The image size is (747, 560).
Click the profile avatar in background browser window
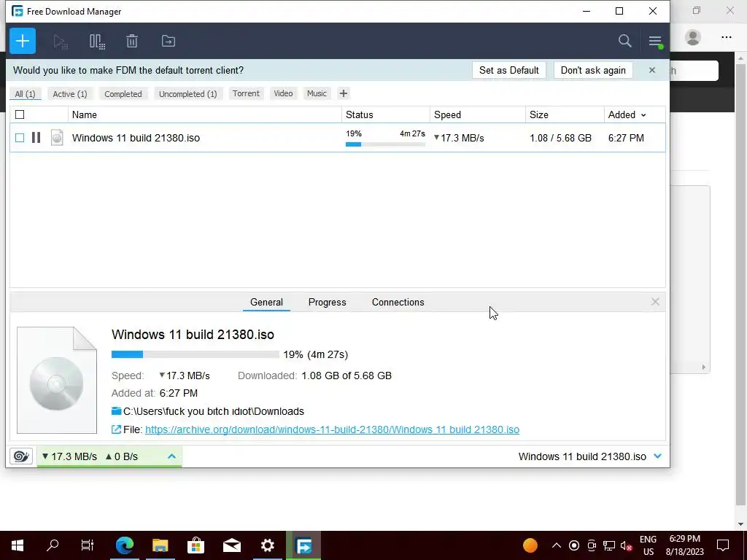pyautogui.click(x=693, y=37)
